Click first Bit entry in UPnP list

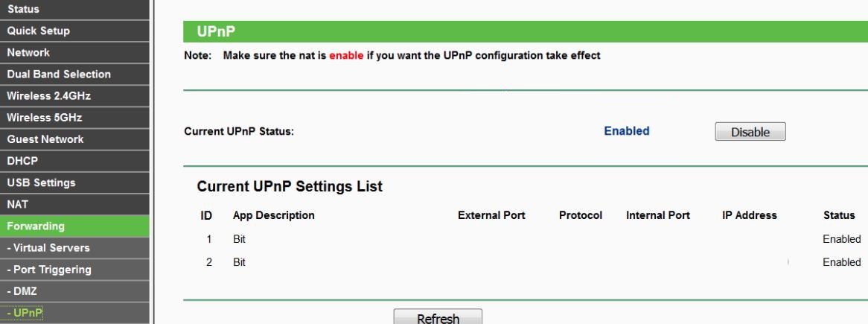pos(239,239)
